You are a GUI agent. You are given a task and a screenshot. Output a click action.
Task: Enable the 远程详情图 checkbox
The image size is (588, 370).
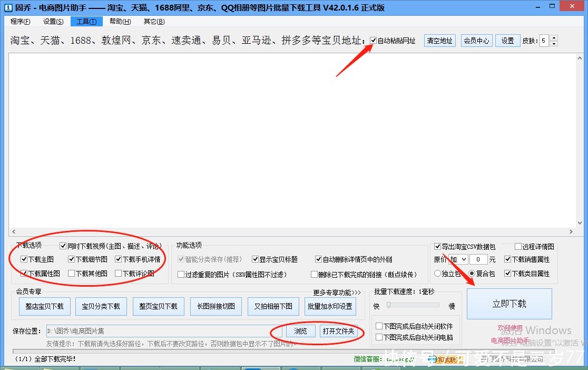pyautogui.click(x=518, y=246)
